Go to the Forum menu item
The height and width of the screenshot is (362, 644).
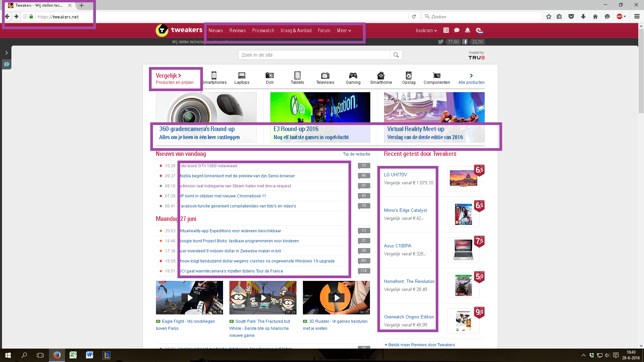[x=324, y=31]
